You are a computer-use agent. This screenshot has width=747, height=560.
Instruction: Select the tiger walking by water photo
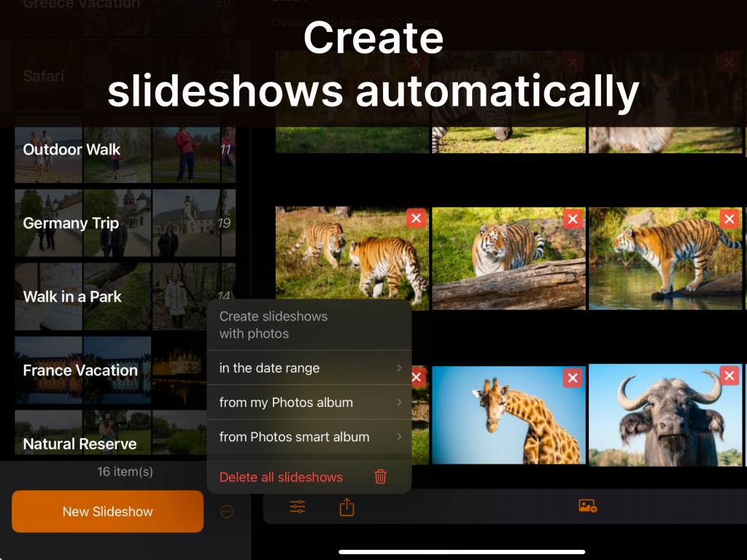click(x=665, y=259)
